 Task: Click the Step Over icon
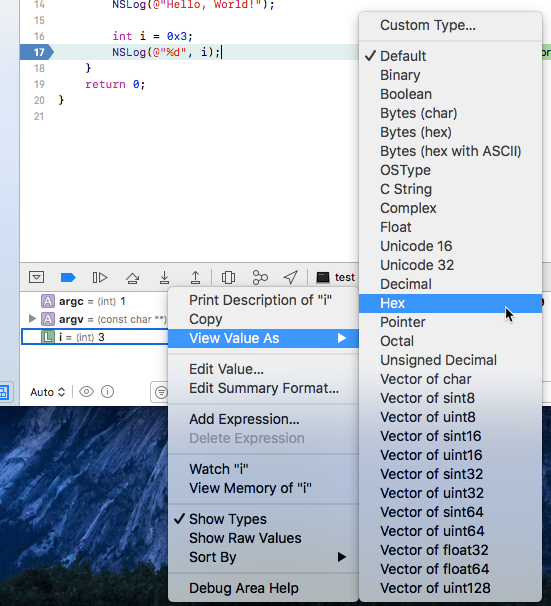click(133, 277)
